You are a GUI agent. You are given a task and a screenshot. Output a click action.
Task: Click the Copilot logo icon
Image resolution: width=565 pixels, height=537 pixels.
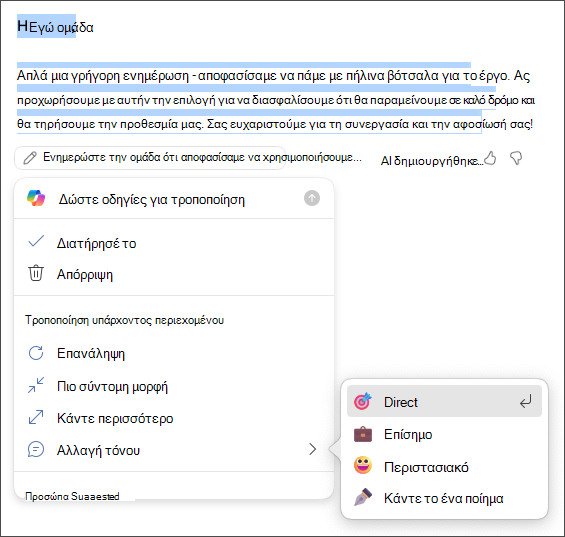pyautogui.click(x=36, y=198)
